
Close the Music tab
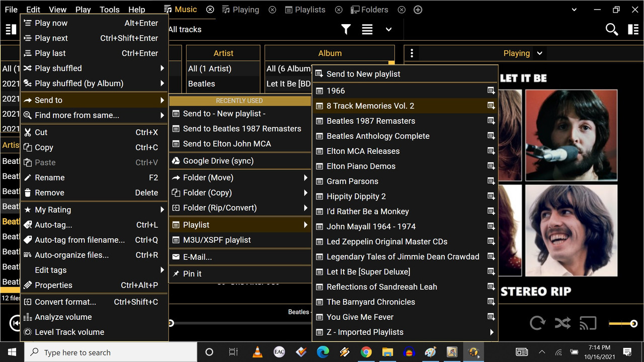210,10
